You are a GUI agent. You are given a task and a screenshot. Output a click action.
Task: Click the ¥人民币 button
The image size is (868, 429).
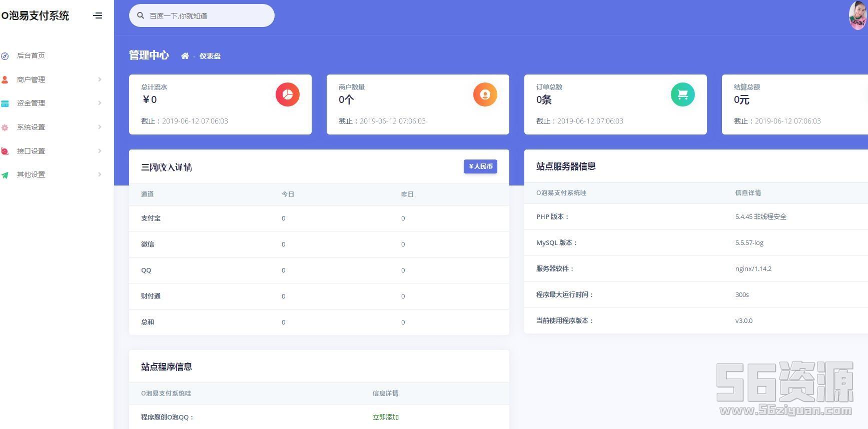click(x=480, y=166)
